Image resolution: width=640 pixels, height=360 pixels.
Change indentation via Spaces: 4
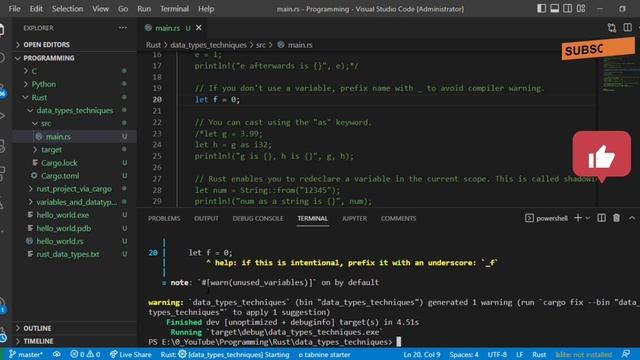(464, 355)
